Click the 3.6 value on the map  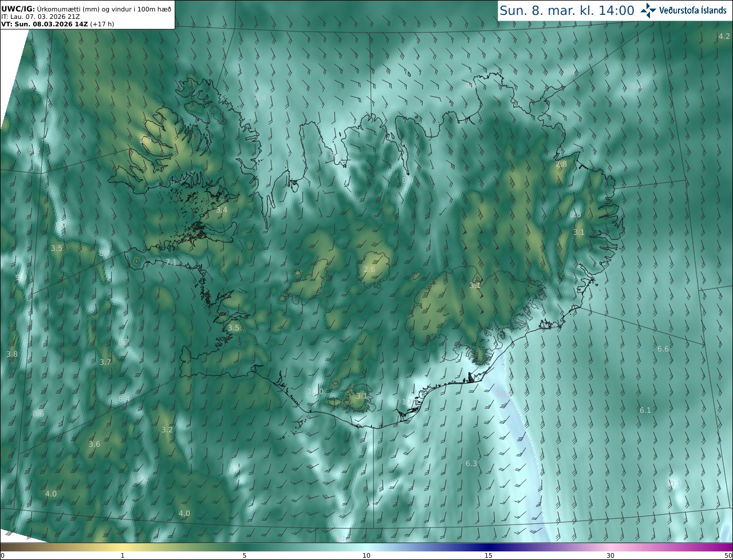tap(94, 444)
